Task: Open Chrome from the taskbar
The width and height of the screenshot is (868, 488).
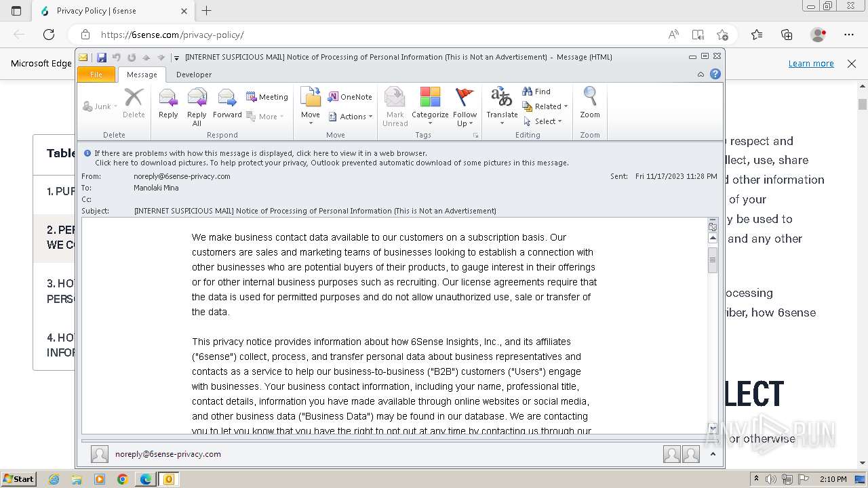Action: [x=122, y=479]
